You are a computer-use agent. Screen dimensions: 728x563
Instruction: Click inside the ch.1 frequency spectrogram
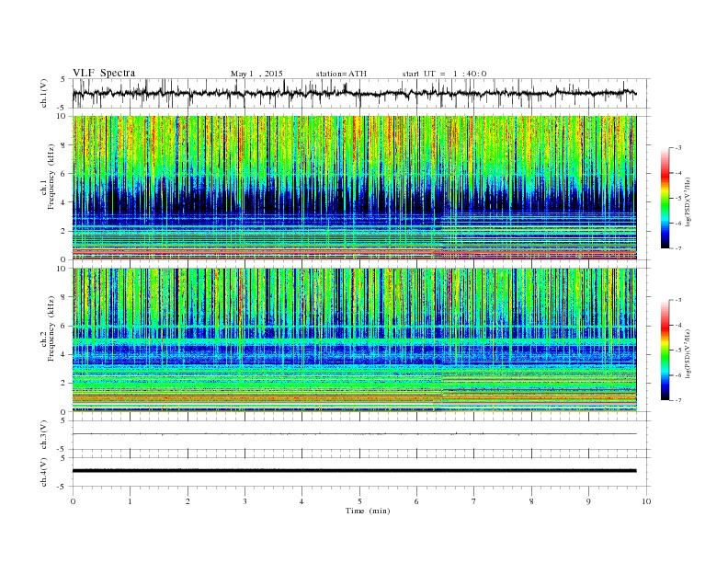pos(354,188)
